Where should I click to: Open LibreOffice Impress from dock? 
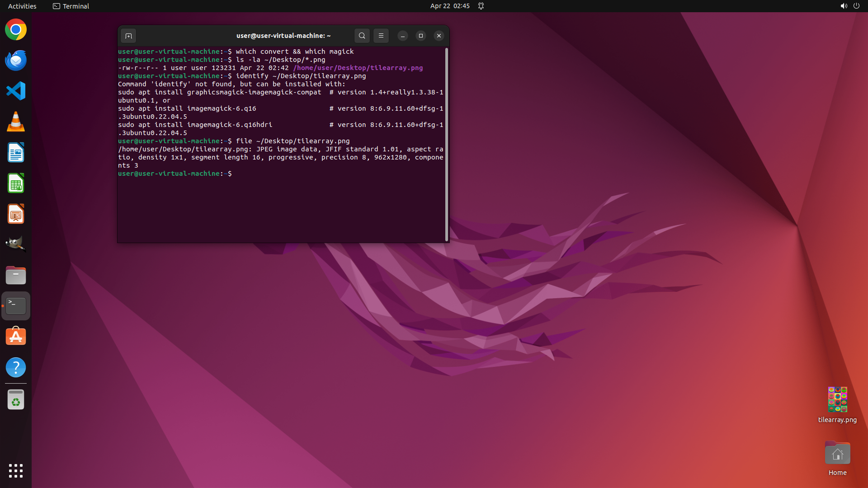[x=16, y=214]
